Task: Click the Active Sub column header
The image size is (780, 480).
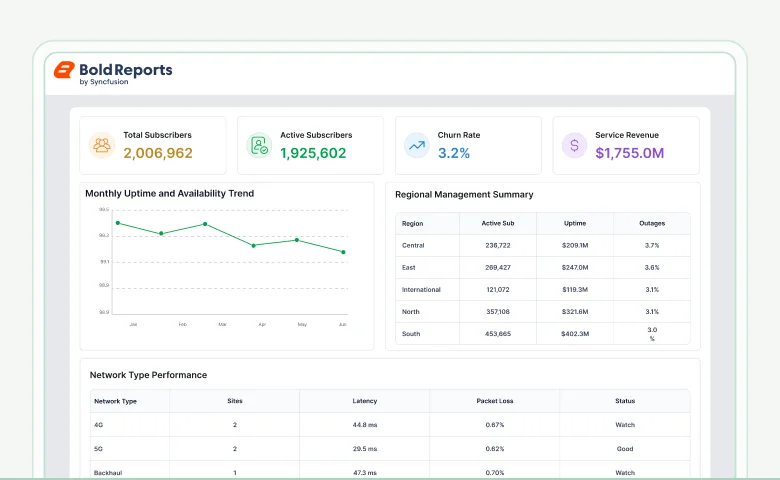Action: tap(498, 223)
